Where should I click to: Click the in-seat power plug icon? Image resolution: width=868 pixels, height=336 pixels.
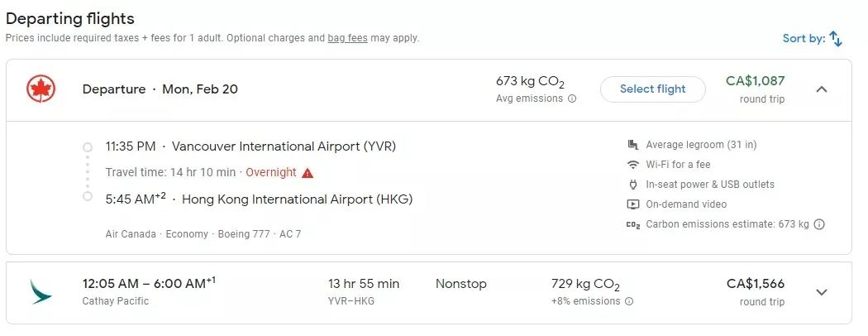[x=632, y=185]
